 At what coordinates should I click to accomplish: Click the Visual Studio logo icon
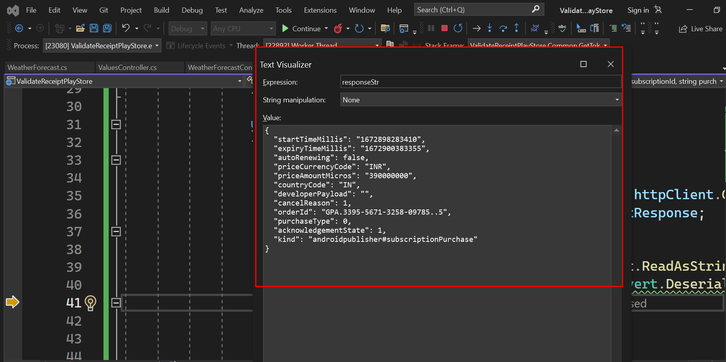(13, 10)
